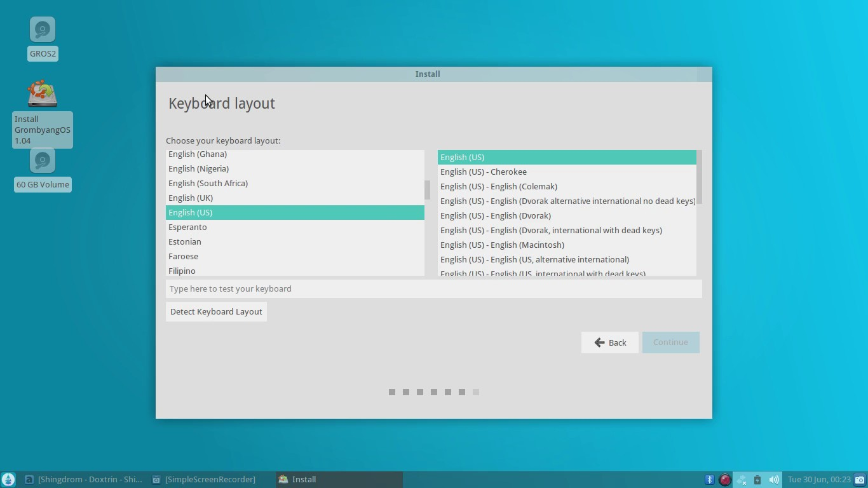Click the screenshot camera icon in the panel
The width and height of the screenshot is (868, 488).
(860, 480)
